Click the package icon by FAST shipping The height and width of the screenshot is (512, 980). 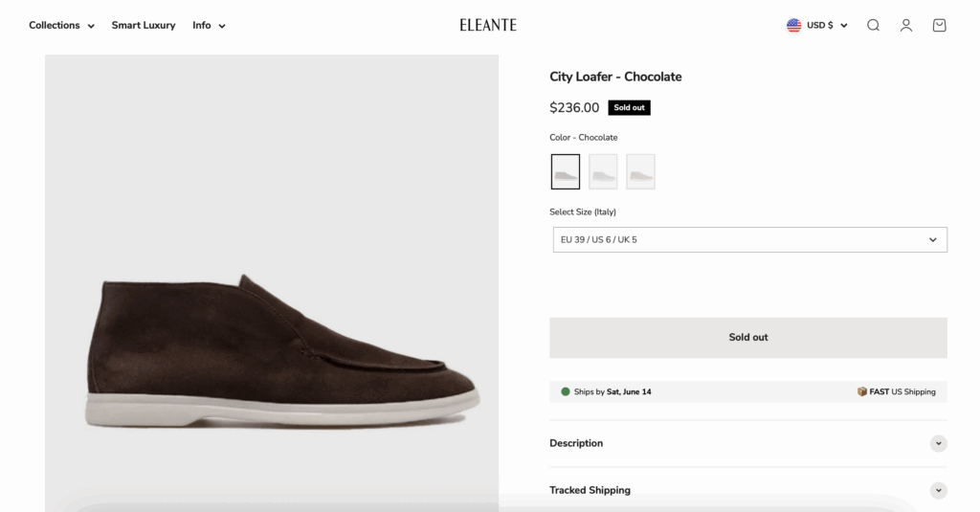[x=862, y=391]
